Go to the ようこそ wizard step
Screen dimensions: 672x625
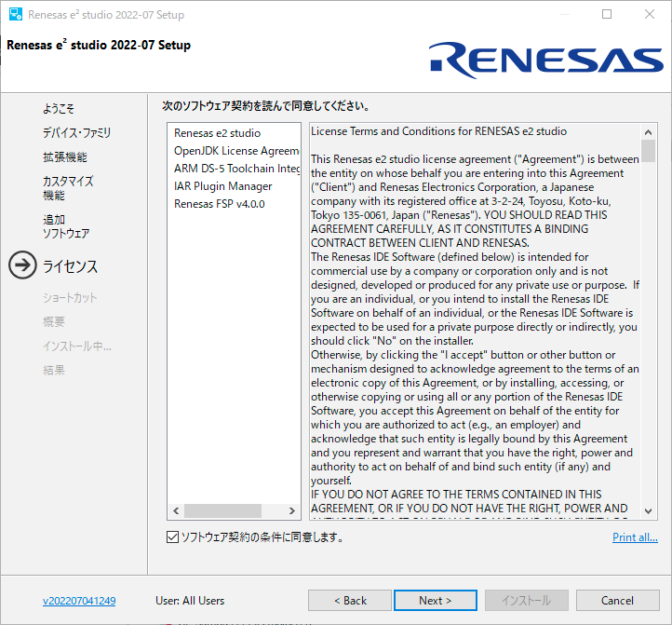[x=59, y=109]
